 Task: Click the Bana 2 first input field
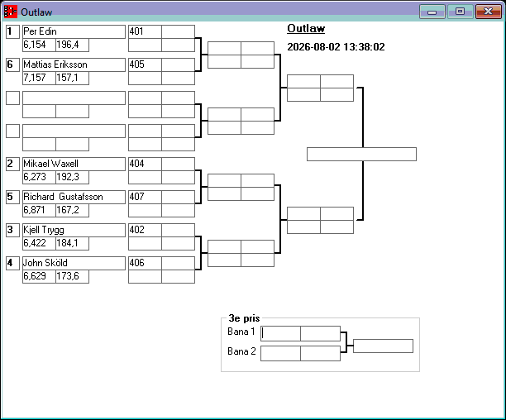[x=280, y=354]
